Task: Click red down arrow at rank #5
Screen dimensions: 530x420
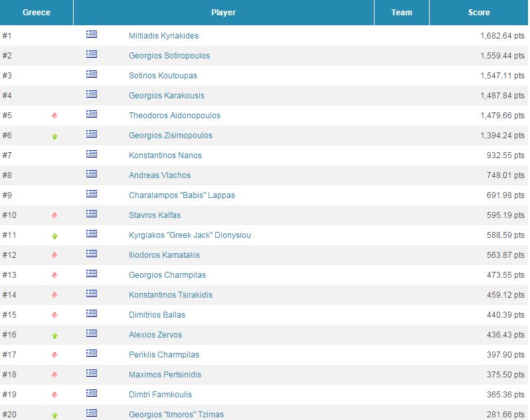Action: tap(54, 116)
